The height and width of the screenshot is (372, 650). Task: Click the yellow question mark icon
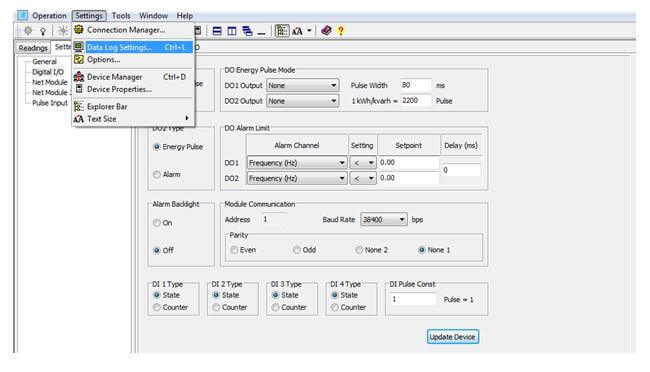[341, 31]
